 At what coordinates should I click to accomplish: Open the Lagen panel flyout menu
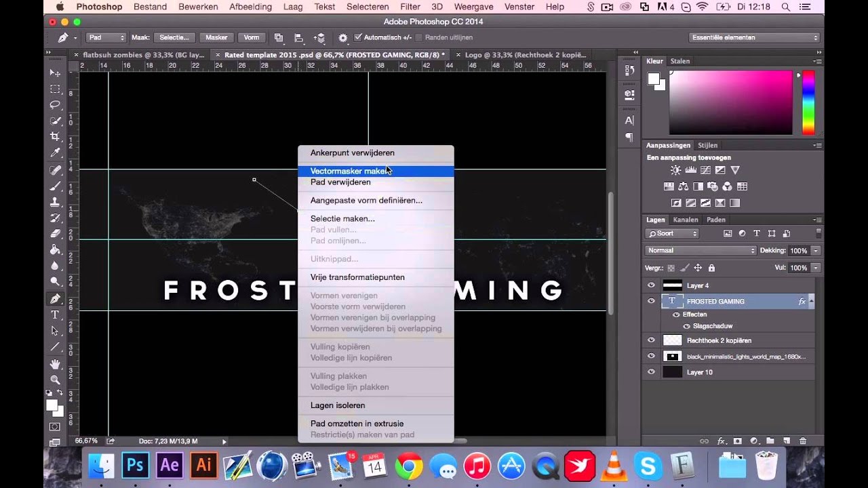tap(817, 220)
